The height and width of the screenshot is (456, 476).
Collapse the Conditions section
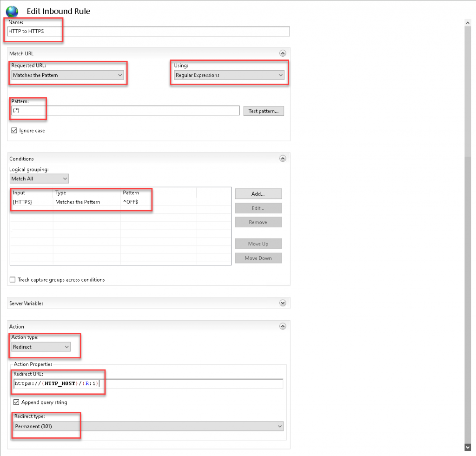tap(283, 159)
